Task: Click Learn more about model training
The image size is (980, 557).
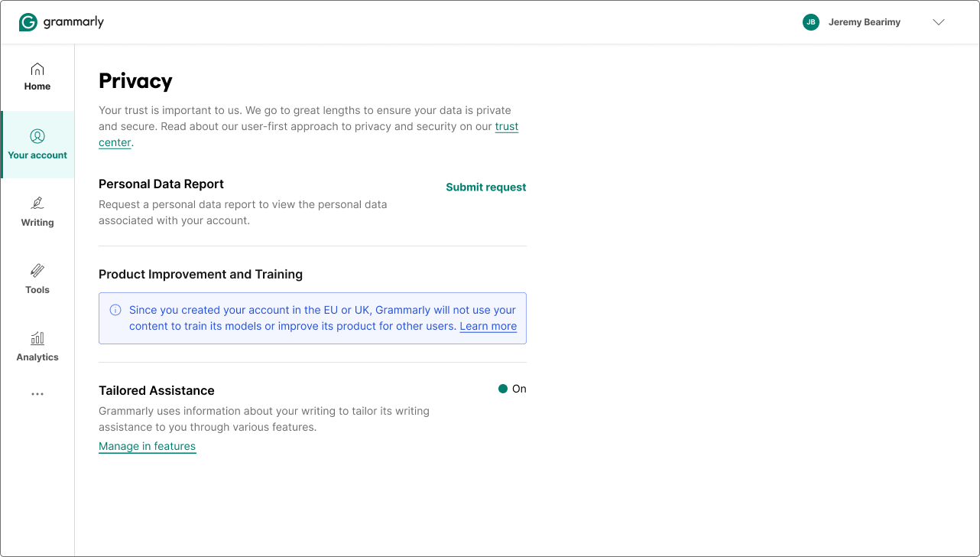Action: [x=488, y=326]
